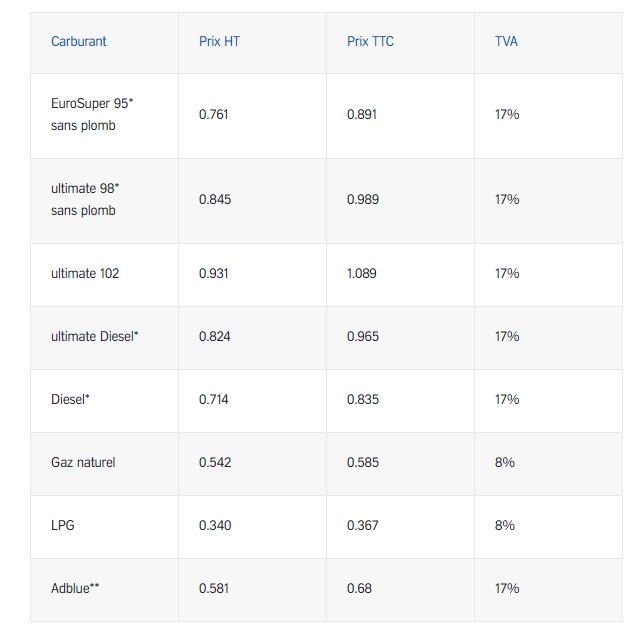The width and height of the screenshot is (638, 640).
Task: Click the Prix HT column header
Action: coord(219,41)
